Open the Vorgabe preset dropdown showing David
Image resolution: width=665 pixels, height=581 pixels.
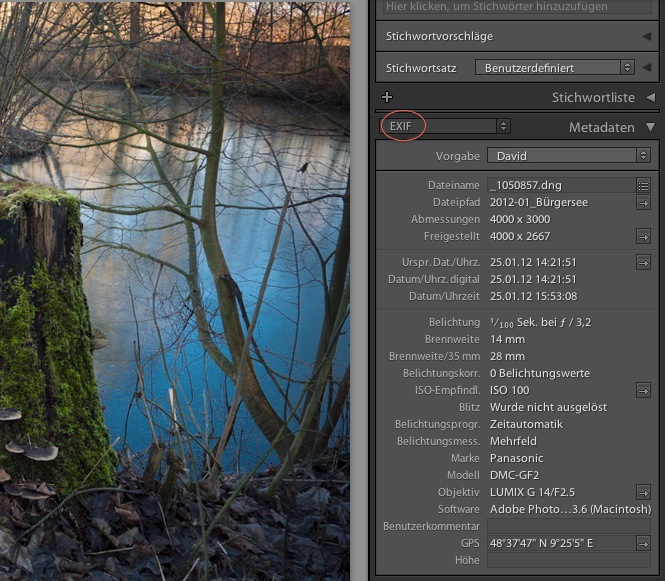(x=568, y=156)
